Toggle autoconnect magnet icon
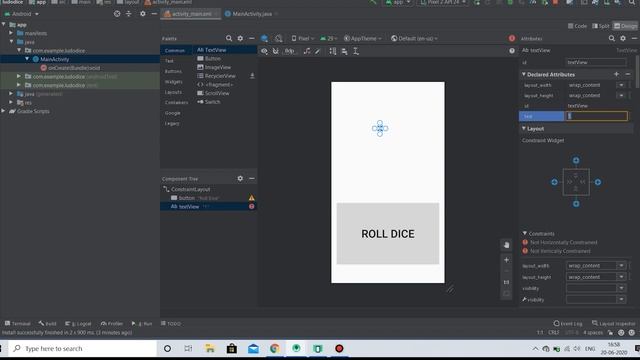The width and height of the screenshot is (640, 360). (x=276, y=51)
